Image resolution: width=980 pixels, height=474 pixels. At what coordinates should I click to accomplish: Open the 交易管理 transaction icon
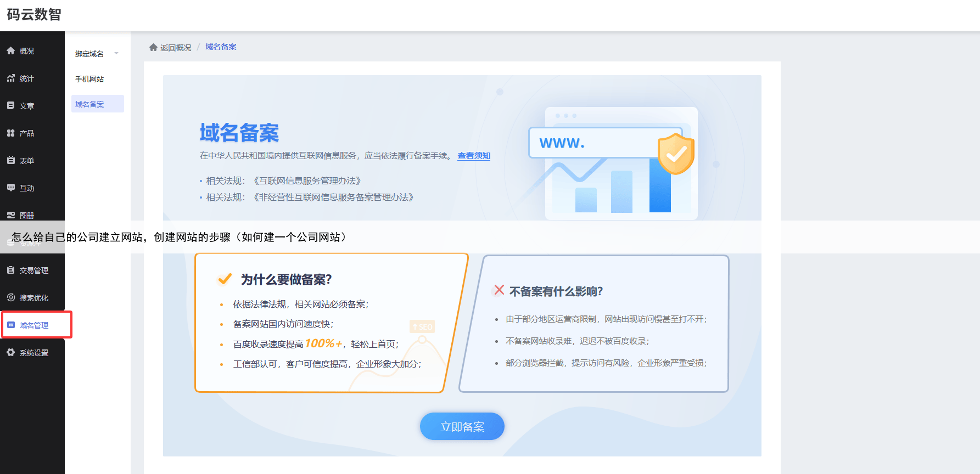10,270
